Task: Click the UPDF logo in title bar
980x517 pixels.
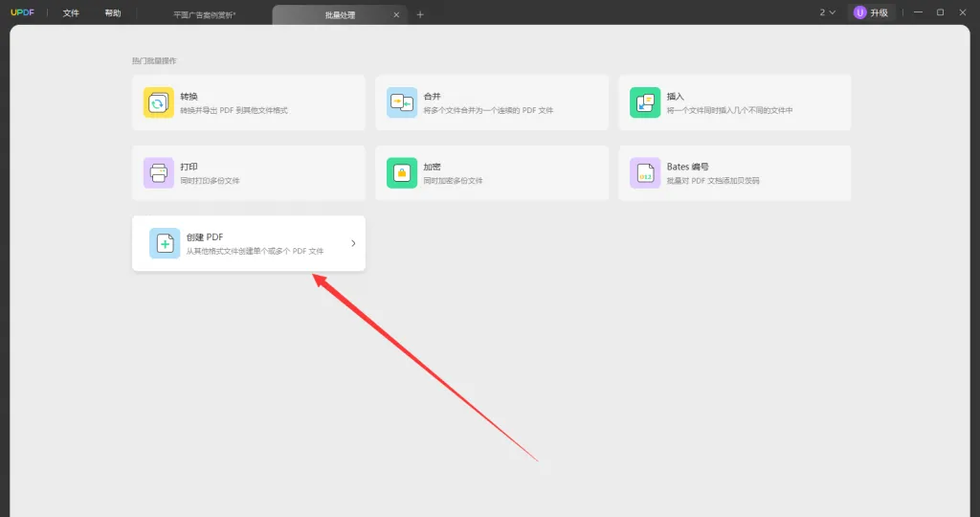Action: [23, 12]
